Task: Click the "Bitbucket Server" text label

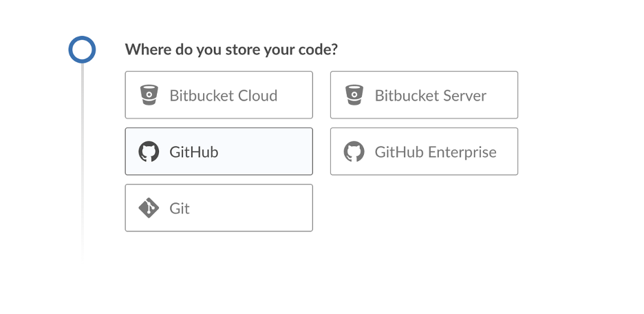Action: coord(431,96)
